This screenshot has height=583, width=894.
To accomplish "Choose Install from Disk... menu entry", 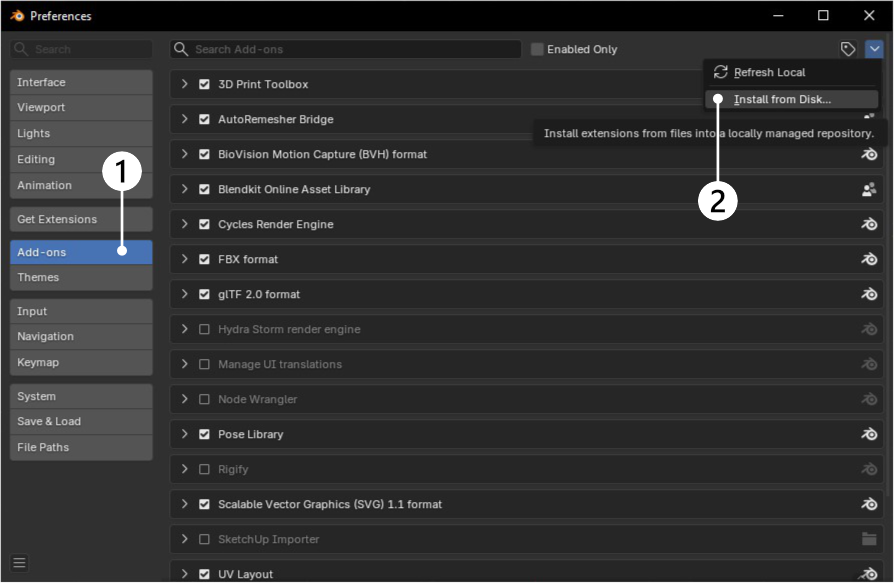I will pyautogui.click(x=791, y=99).
